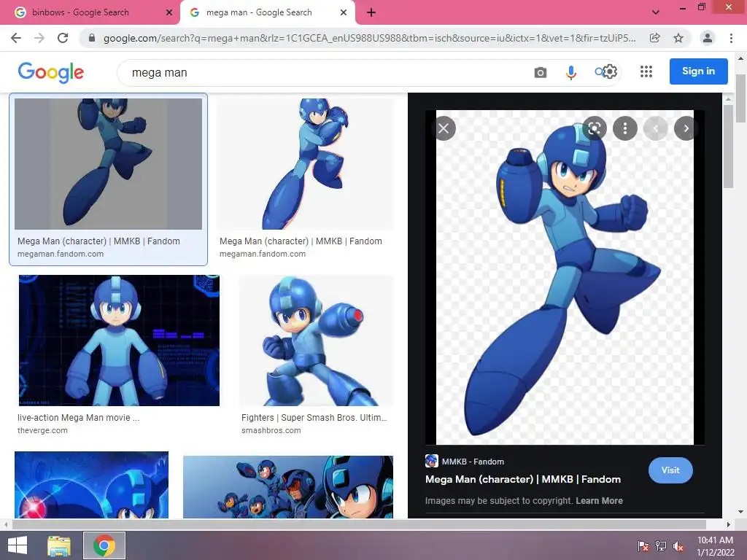The image size is (747, 560).
Task: Open a new tab with plus button
Action: [371, 12]
